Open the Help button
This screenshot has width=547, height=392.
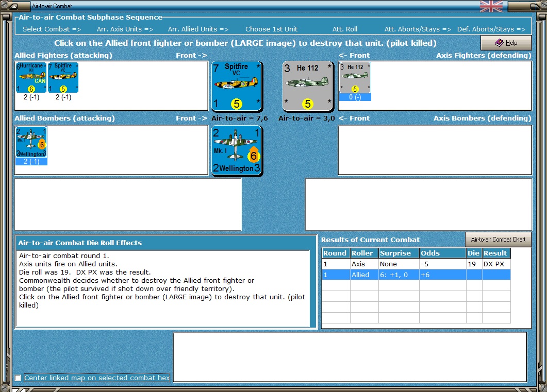tap(506, 43)
